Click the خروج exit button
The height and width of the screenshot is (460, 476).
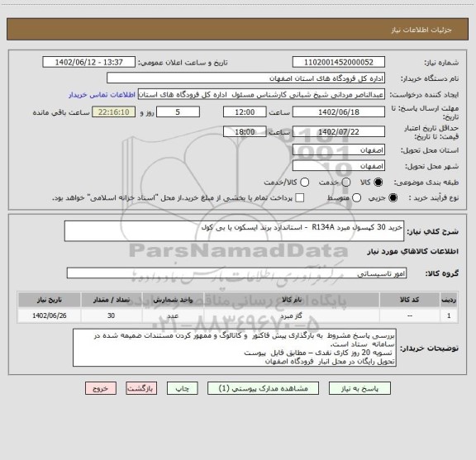101,388
